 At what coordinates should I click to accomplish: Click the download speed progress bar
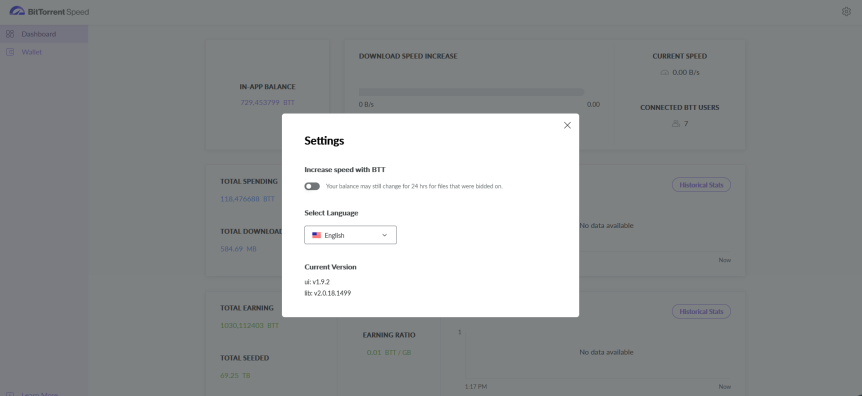(x=471, y=92)
